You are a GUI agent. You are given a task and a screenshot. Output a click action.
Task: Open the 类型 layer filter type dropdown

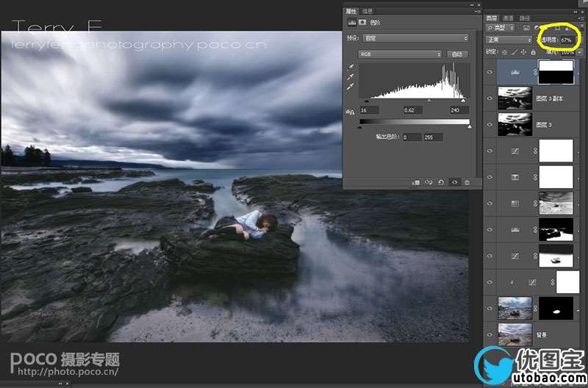point(501,28)
